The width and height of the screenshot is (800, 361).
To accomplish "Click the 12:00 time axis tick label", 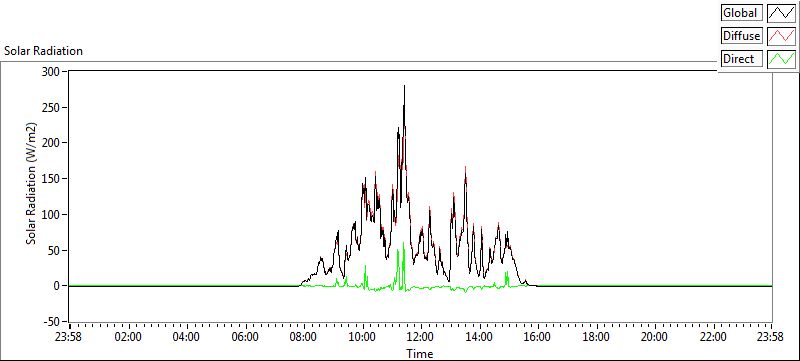I will [x=421, y=337].
